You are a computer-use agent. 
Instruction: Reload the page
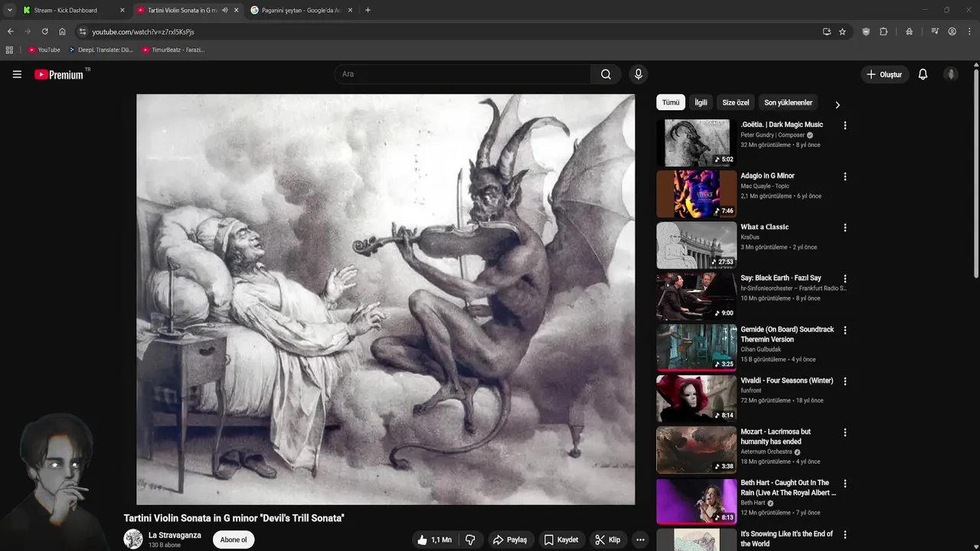coord(44,31)
